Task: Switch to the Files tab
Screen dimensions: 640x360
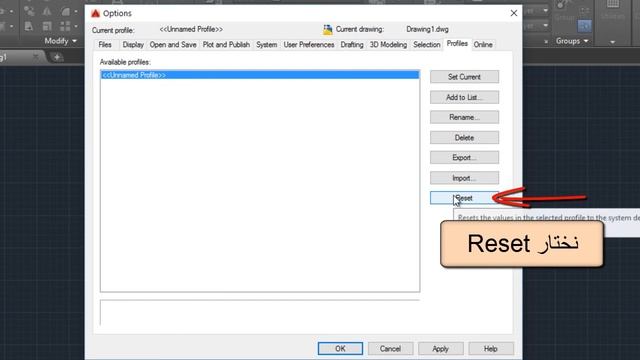Action: 105,44
